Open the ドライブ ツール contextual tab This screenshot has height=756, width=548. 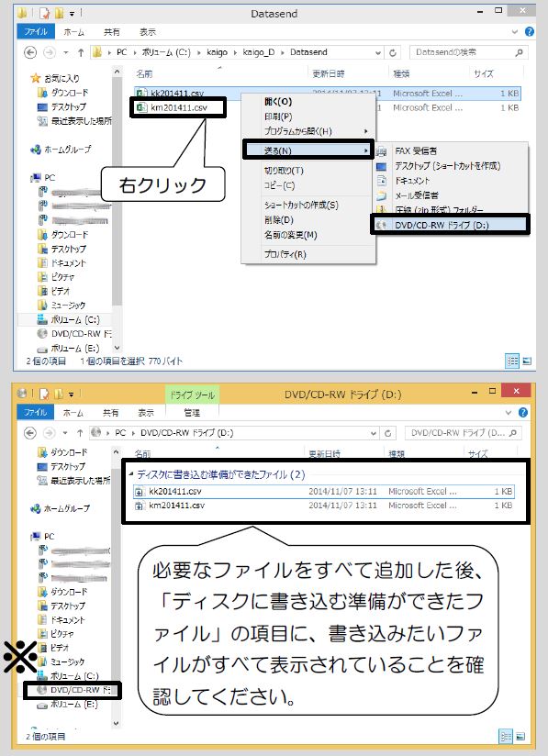pos(192,395)
